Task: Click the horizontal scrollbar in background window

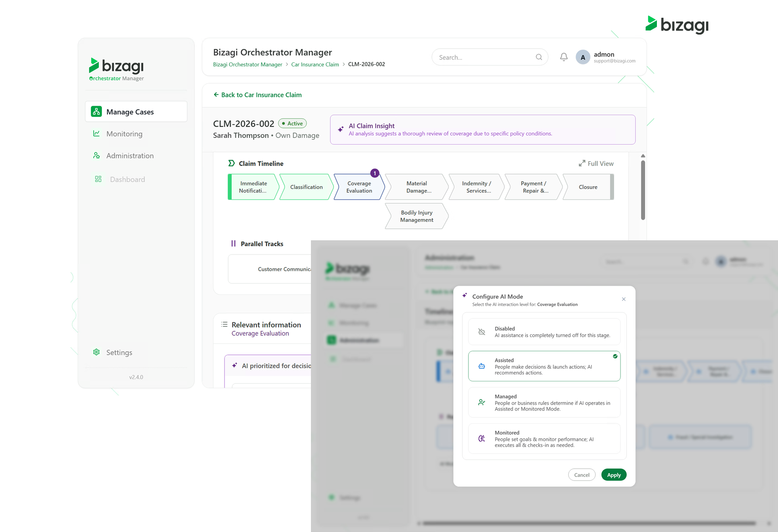Action: (589, 523)
